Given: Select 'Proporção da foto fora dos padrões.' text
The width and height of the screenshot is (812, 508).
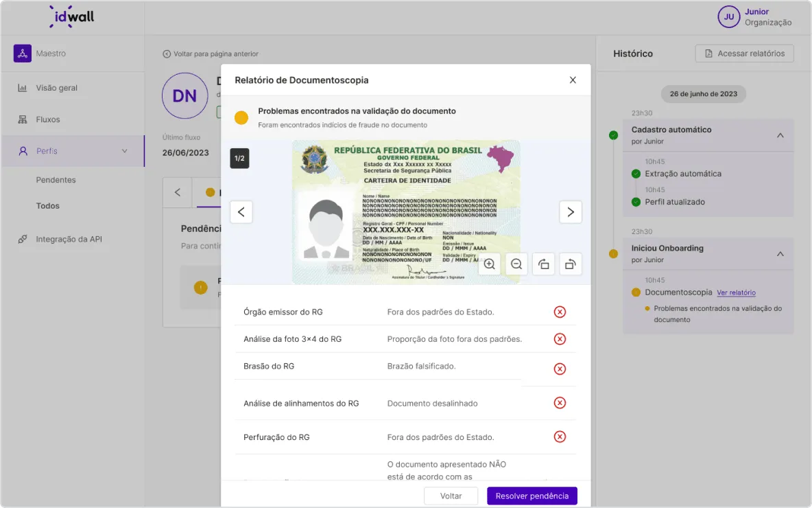Looking at the screenshot, I should coord(455,339).
